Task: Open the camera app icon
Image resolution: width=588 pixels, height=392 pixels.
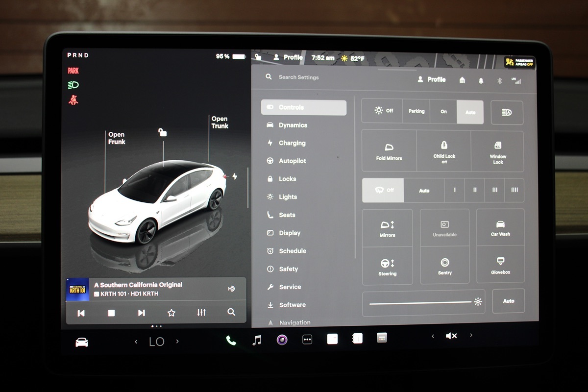Action: (282, 340)
